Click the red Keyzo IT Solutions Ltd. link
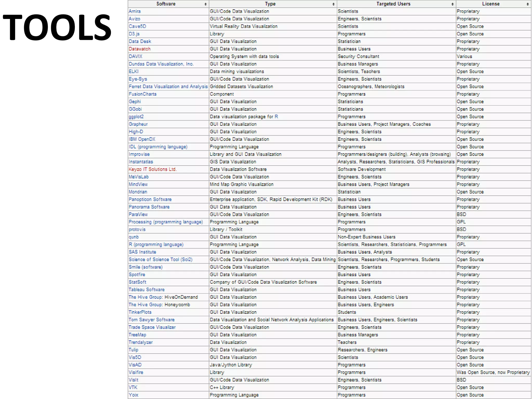 point(152,170)
